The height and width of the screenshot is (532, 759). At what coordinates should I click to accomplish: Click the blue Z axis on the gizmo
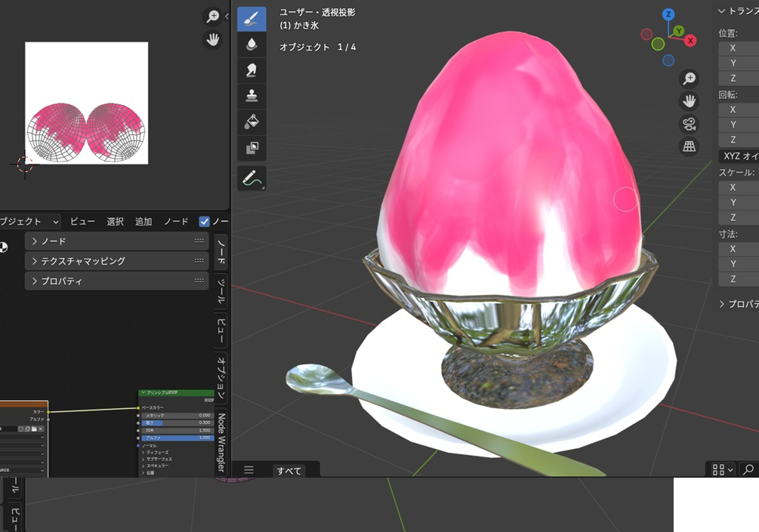pos(668,14)
